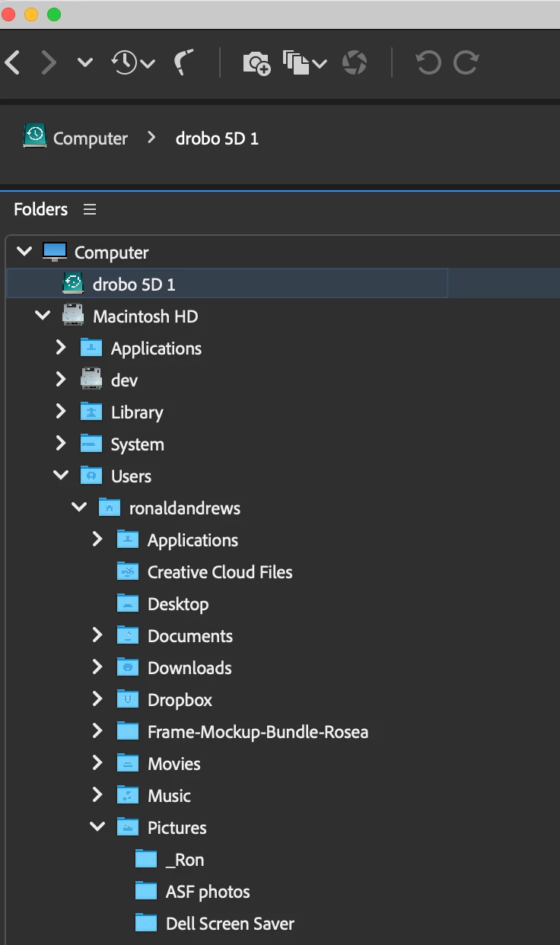Click the get photos from camera icon
This screenshot has width=560, height=945.
pos(256,63)
